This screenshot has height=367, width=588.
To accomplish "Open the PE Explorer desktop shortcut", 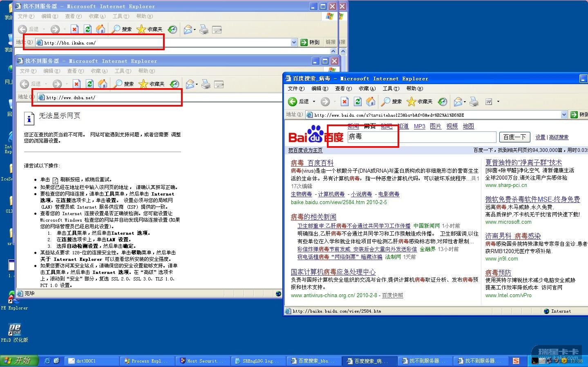I will tap(14, 301).
